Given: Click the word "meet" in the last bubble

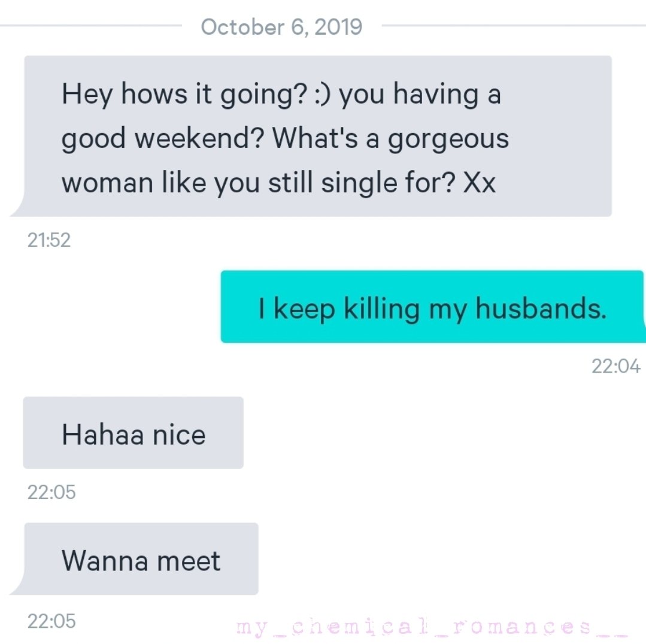Looking at the screenshot, I should [189, 560].
